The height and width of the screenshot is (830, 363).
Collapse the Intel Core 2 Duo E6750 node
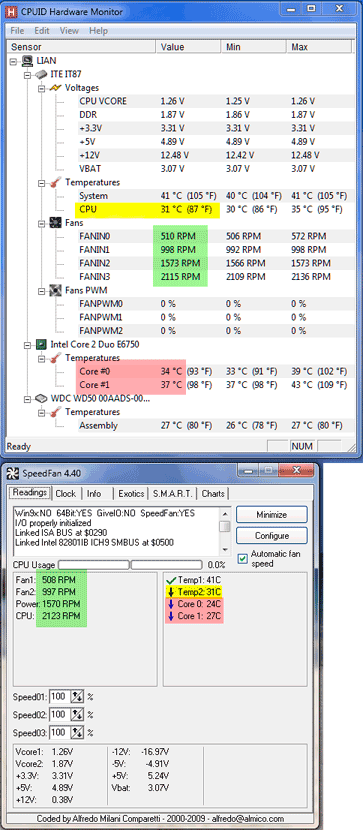point(28,345)
